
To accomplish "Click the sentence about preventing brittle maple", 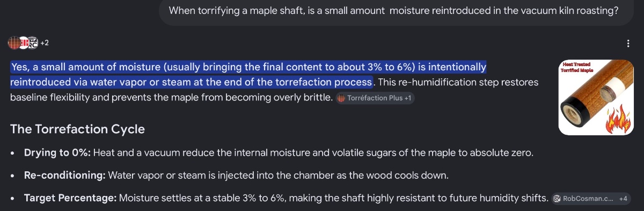I will click(275, 90).
